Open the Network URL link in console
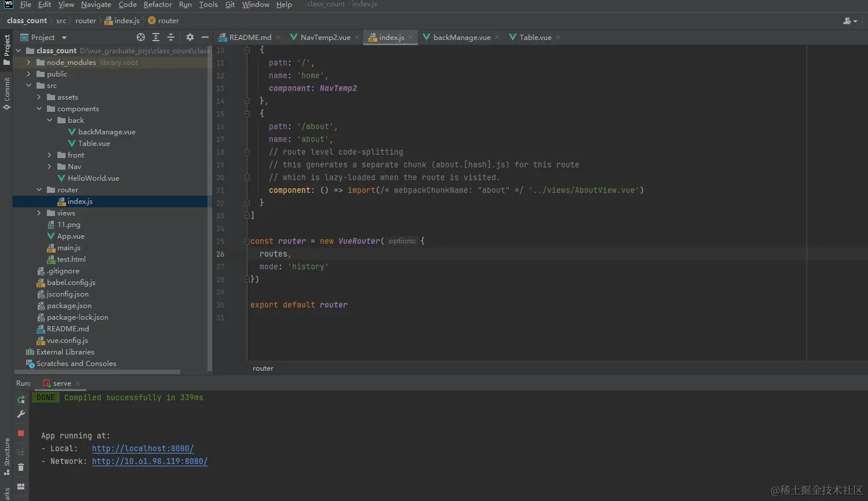Viewport: 868px width, 501px height. pyautogui.click(x=149, y=461)
